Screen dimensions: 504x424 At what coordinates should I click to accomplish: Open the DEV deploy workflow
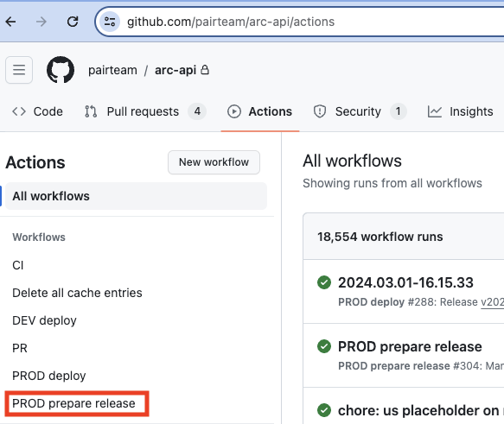tap(44, 320)
